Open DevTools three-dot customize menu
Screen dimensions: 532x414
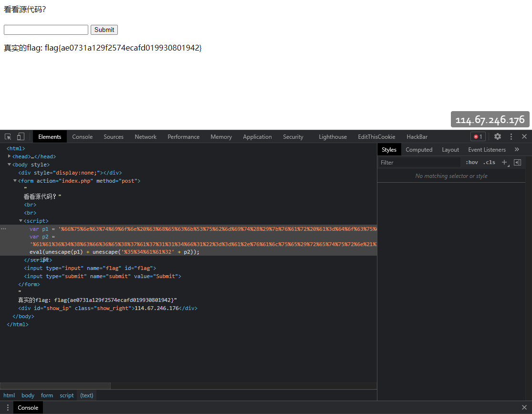[511, 136]
